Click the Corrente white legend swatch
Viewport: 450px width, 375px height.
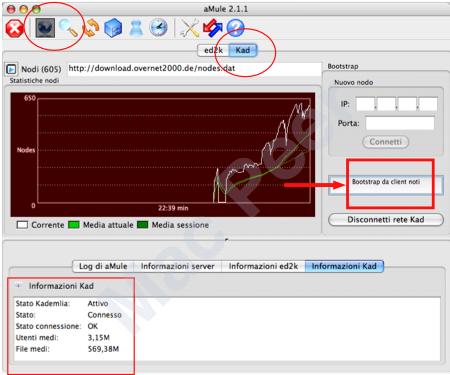(x=22, y=225)
